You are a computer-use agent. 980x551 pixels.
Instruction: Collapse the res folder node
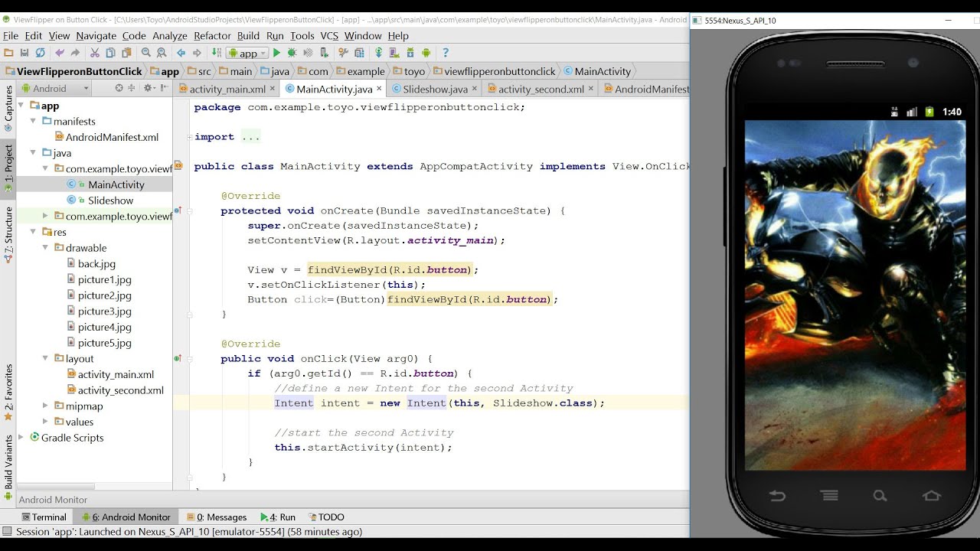pos(33,232)
